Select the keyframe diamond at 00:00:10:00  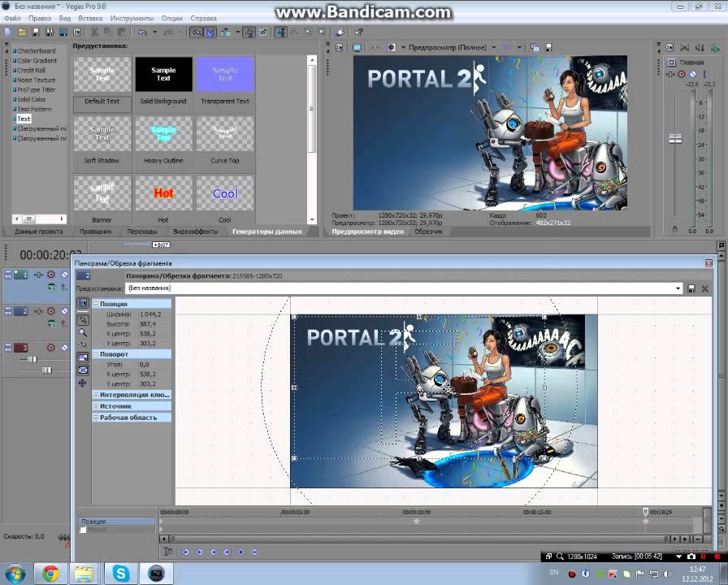click(x=417, y=522)
